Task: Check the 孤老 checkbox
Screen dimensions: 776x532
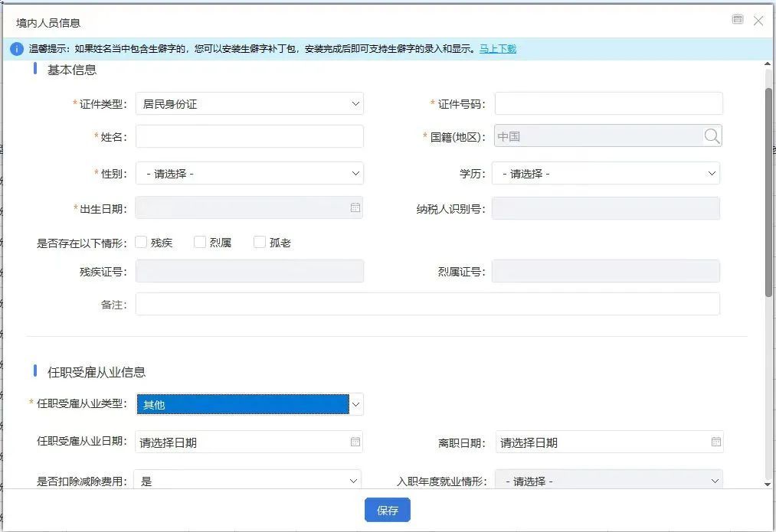Action: point(260,242)
